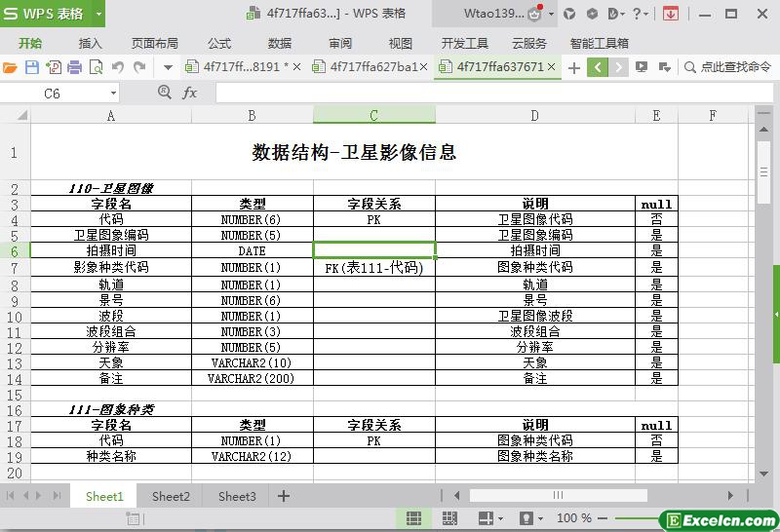This screenshot has width=780, height=532.
Task: Jump to first sheet navigation arrow
Action: [x=10, y=495]
